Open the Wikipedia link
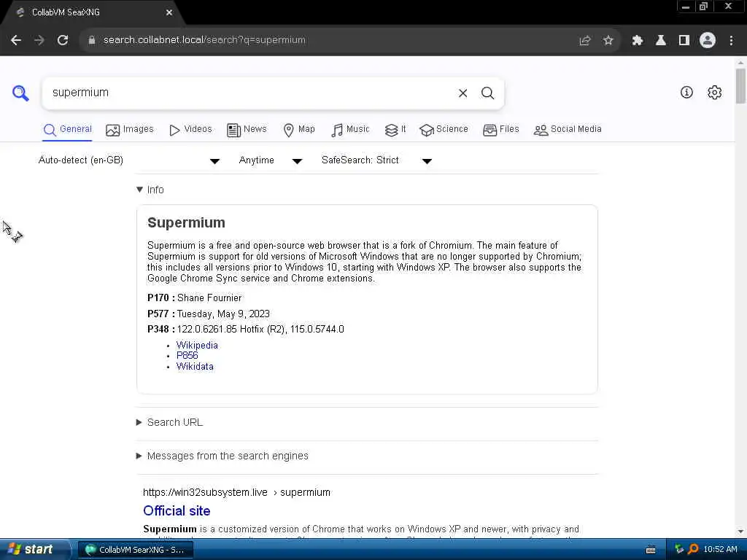Screen dimensions: 747x560 [x=197, y=345]
